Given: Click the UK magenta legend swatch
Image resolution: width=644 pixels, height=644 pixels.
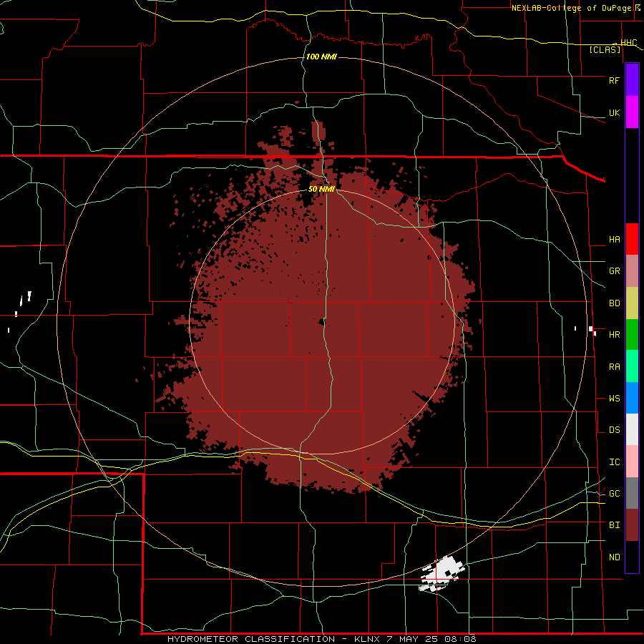Looking at the screenshot, I should 632,112.
